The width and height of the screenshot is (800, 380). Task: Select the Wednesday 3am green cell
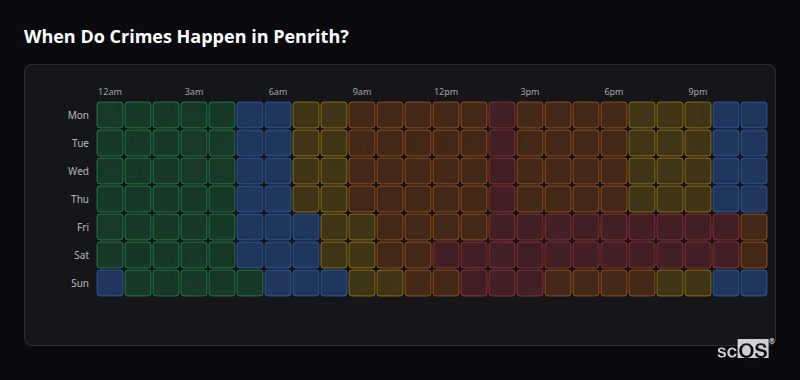tap(194, 171)
